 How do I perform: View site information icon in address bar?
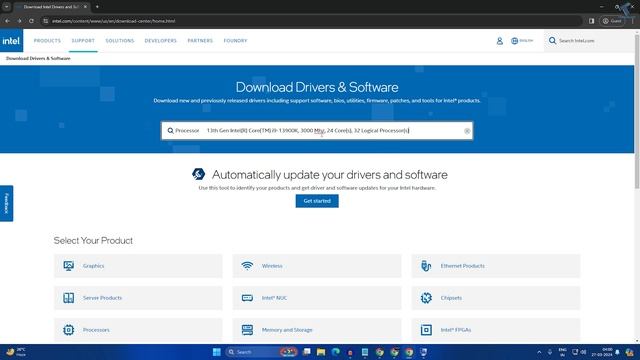[x=46, y=21]
